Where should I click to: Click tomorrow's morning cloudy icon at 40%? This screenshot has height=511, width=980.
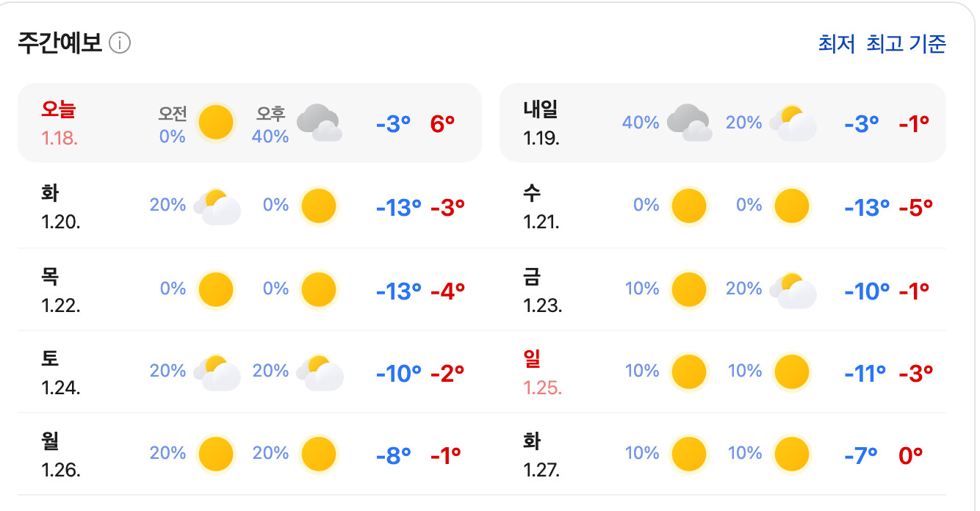(689, 122)
